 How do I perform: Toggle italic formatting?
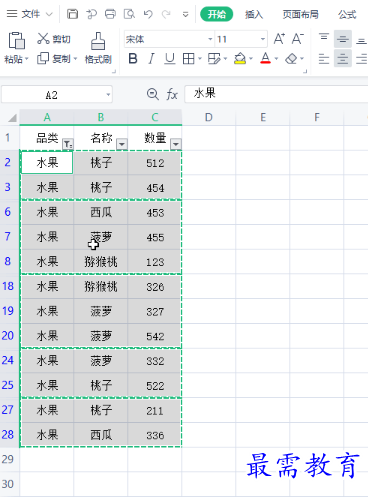pyautogui.click(x=152, y=59)
